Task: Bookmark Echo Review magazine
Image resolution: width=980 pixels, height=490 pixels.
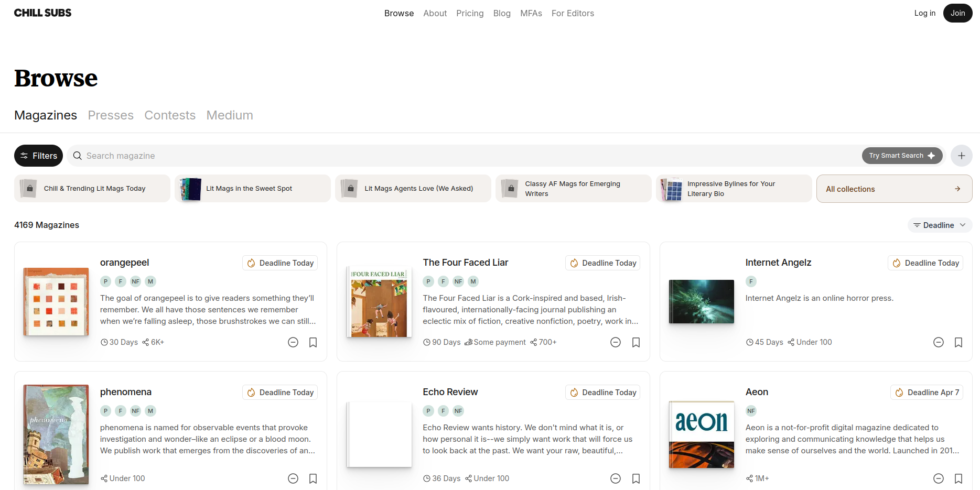Action: tap(636, 478)
